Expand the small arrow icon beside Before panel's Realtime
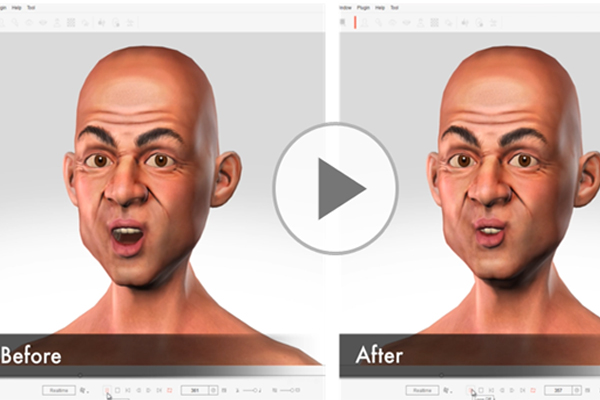 pos(83,390)
